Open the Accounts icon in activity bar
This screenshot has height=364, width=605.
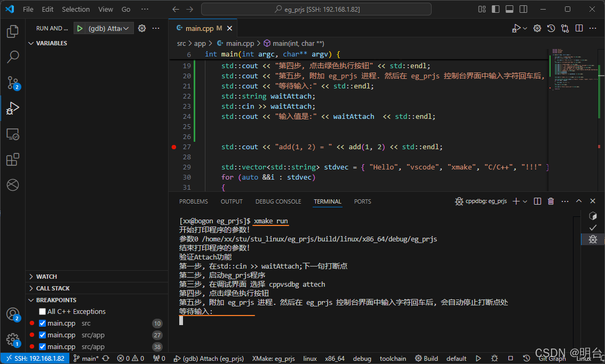[x=13, y=314]
